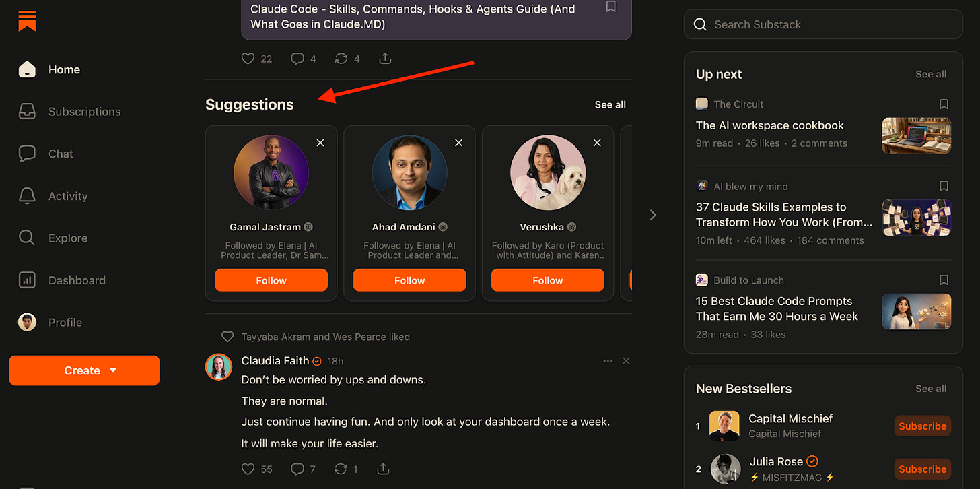Restack the Claude Code guide post
980x489 pixels.
(341, 59)
